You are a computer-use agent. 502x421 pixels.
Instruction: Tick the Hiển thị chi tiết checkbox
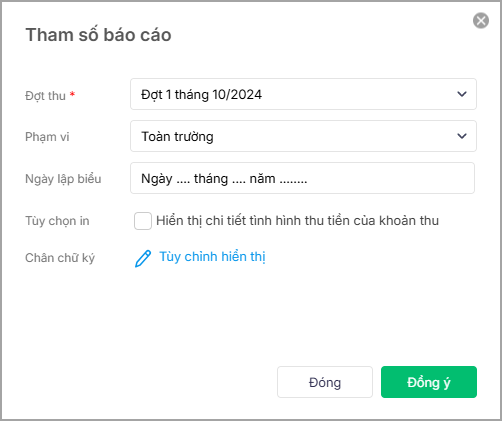[x=143, y=221]
